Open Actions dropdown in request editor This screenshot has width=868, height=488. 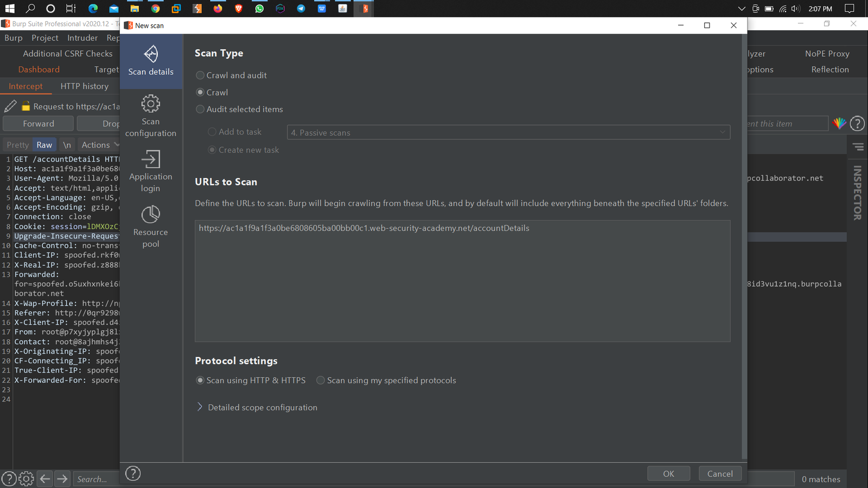(100, 145)
